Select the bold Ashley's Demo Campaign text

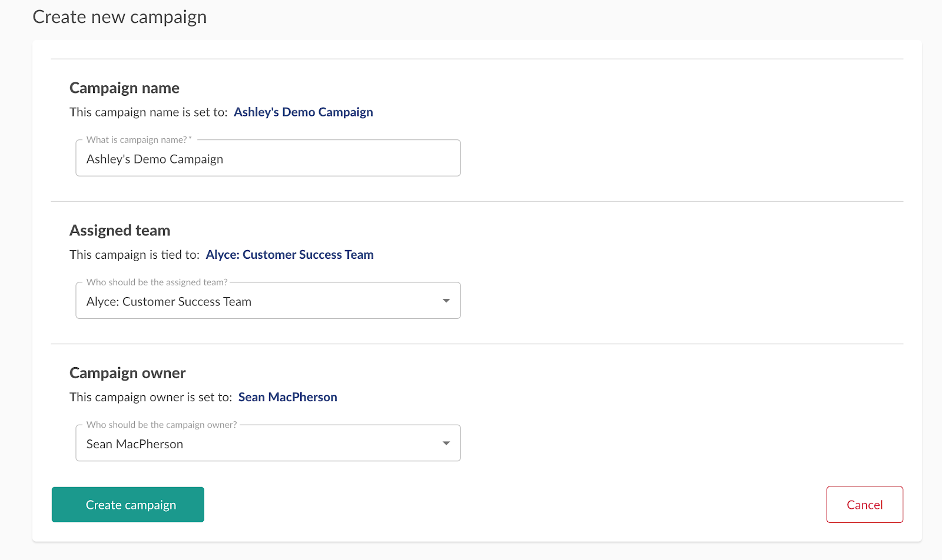[x=303, y=112]
